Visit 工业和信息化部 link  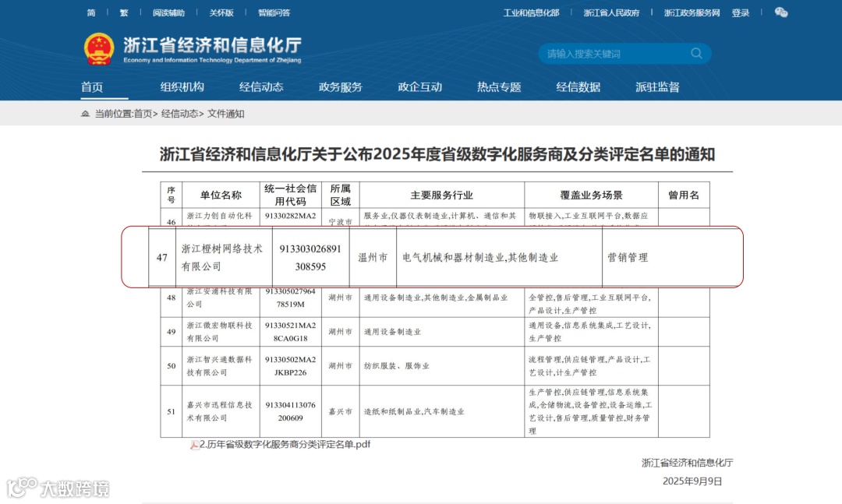[x=531, y=13]
